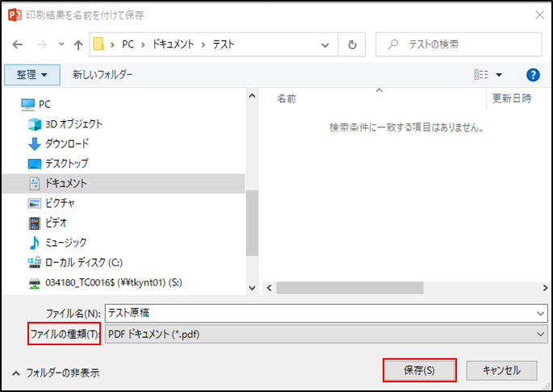Sort by 名前 column header

(287, 98)
